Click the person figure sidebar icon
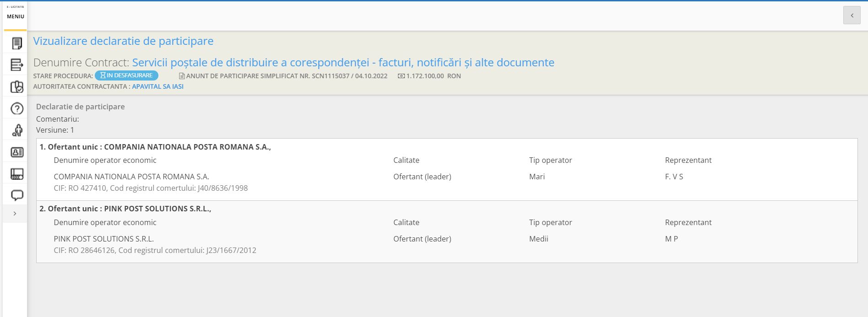Viewport: 868px width, 317px height. (17, 130)
